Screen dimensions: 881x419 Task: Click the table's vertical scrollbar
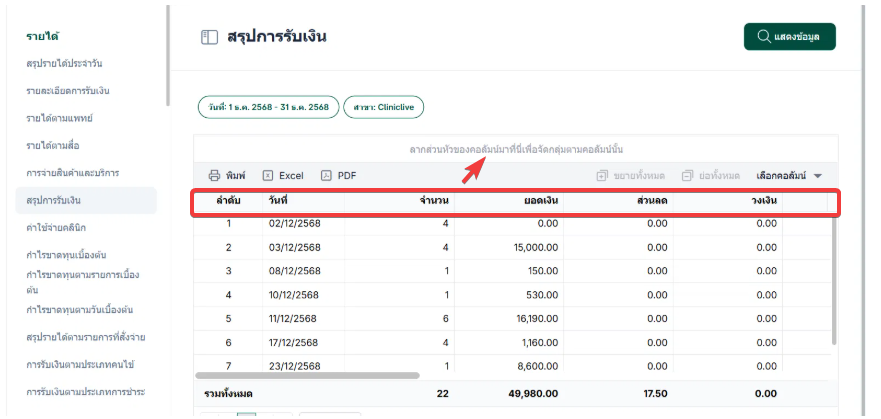pos(833,280)
